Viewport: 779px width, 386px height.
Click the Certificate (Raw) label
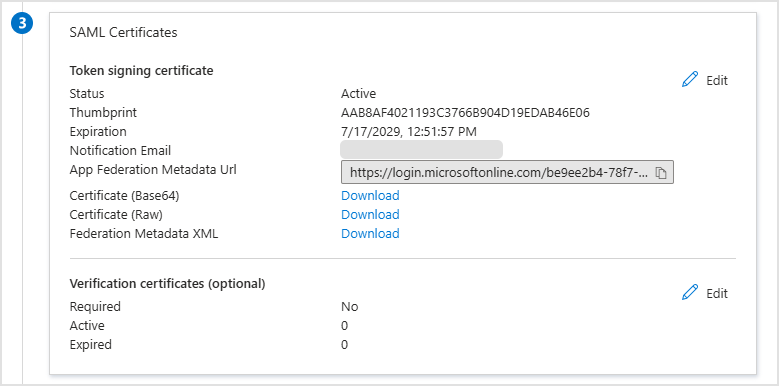click(116, 215)
